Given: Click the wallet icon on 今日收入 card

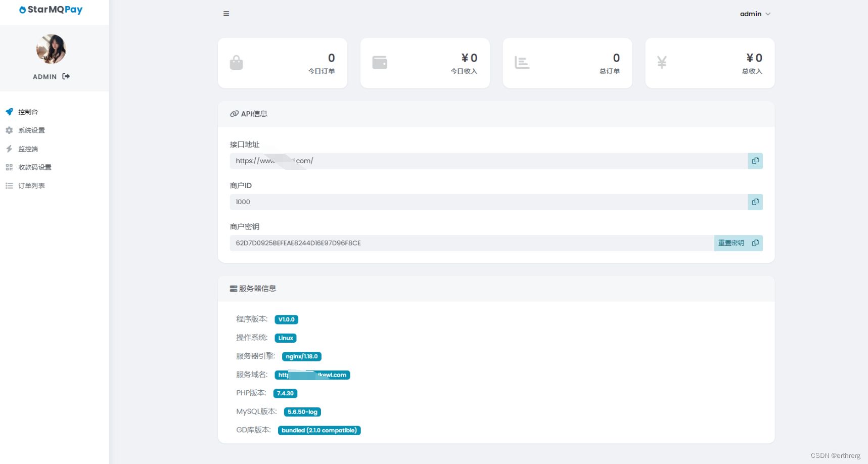Looking at the screenshot, I should tap(380, 62).
